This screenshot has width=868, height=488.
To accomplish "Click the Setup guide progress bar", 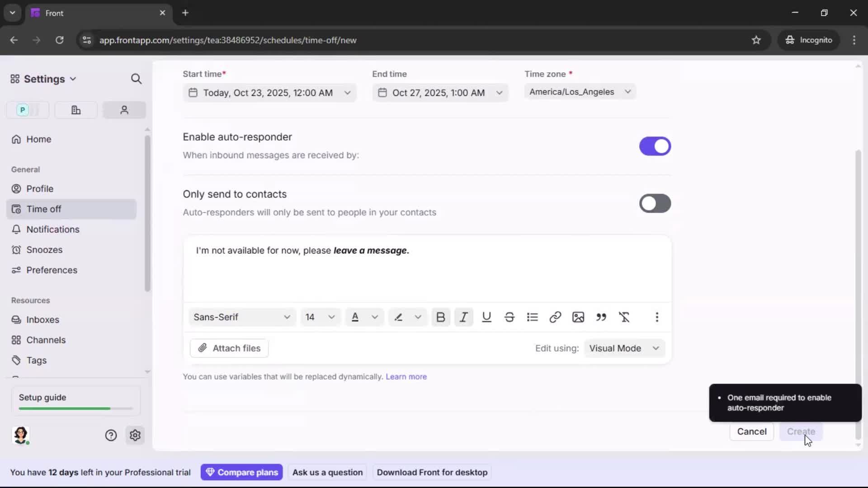I will click(x=75, y=408).
